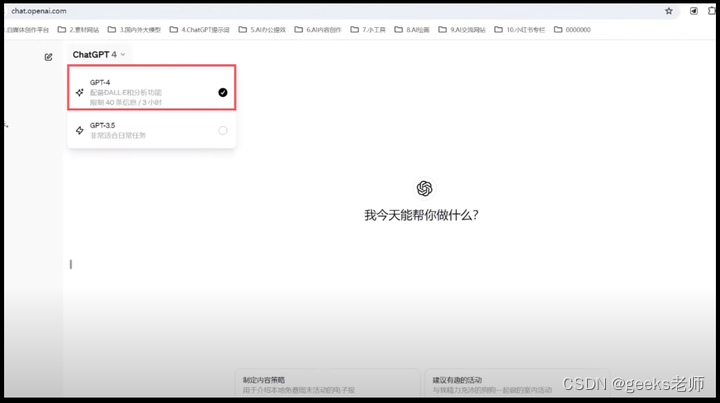Click the ChatGPT logo above the greeting
Image resolution: width=720 pixels, height=403 pixels.
coord(424,188)
